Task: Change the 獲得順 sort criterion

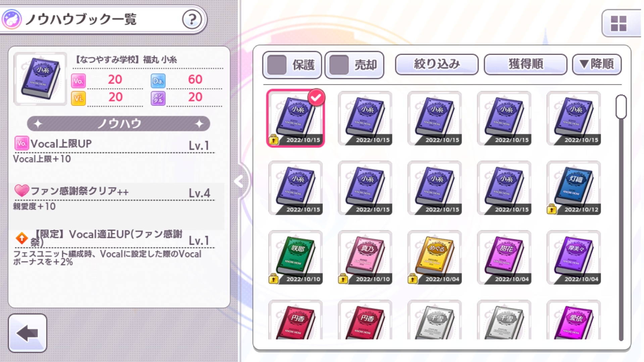Action: click(526, 64)
